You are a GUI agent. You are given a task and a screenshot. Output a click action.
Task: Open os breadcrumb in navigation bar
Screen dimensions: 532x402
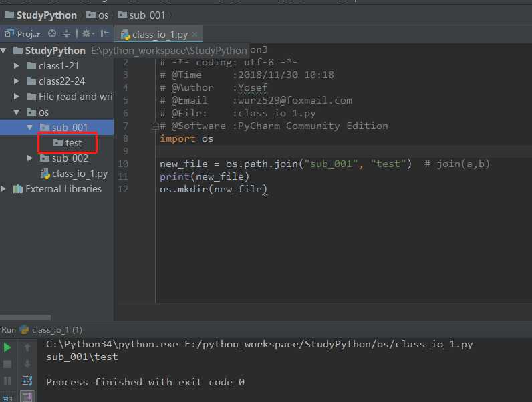(97, 15)
